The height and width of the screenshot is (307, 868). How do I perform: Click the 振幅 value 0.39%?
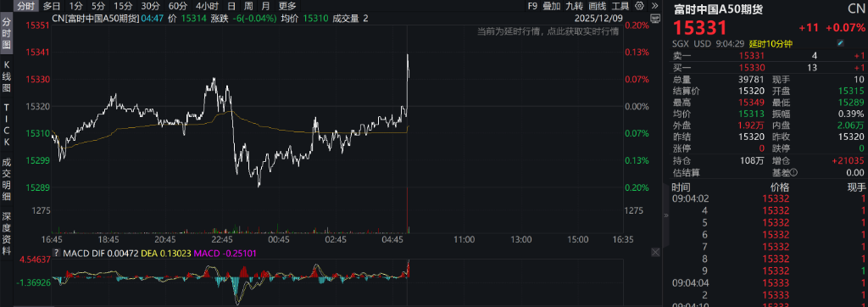[x=851, y=114]
